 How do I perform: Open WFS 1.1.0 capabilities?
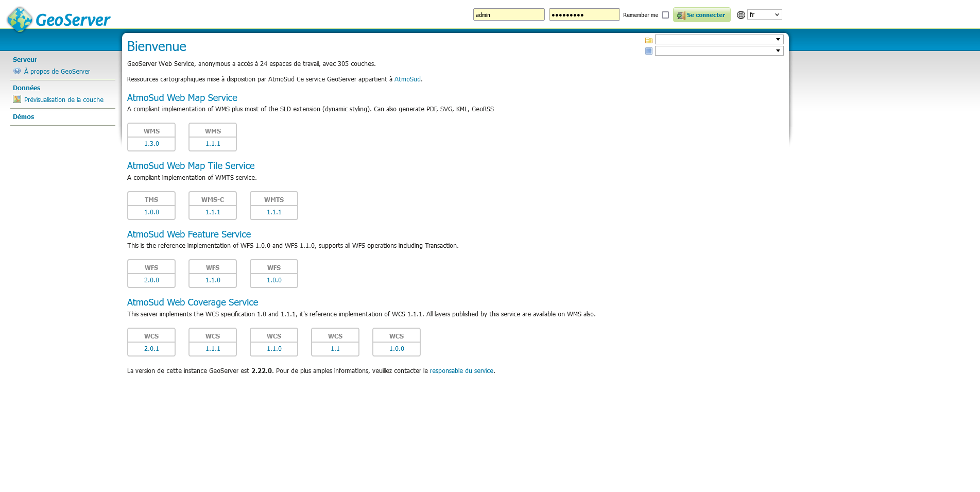(213, 280)
